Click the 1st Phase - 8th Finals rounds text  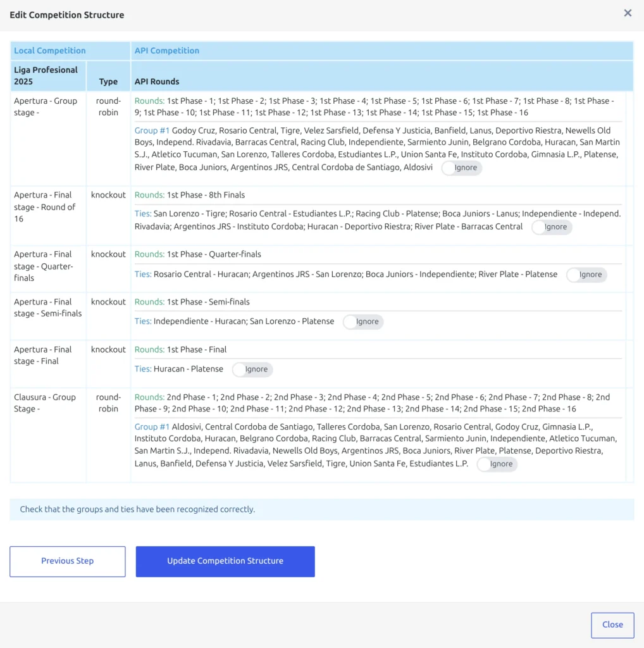pos(206,195)
